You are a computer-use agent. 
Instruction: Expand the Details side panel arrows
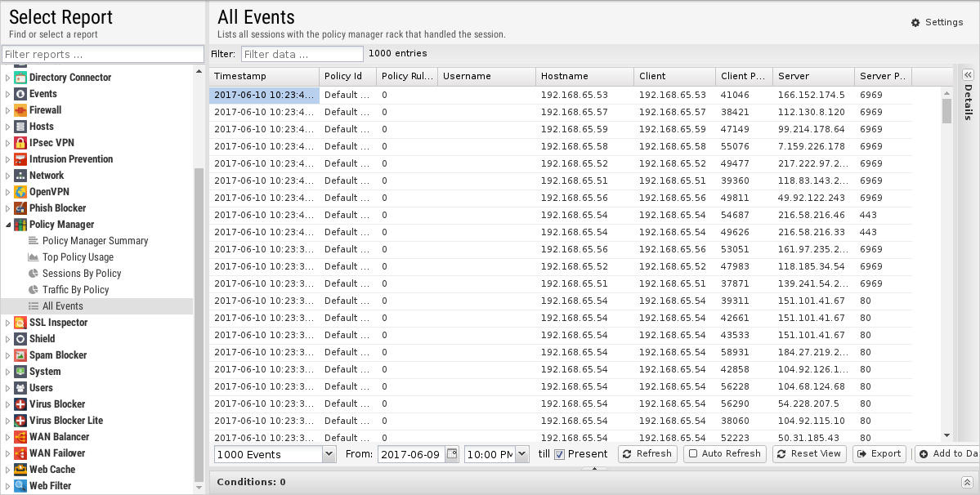(x=968, y=74)
